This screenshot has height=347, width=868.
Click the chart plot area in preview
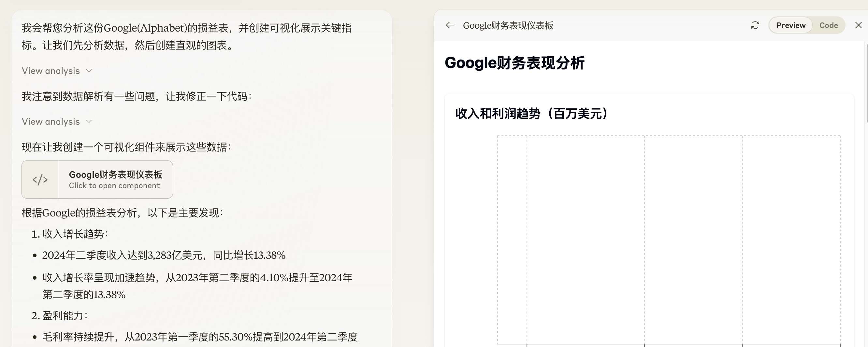click(x=669, y=240)
